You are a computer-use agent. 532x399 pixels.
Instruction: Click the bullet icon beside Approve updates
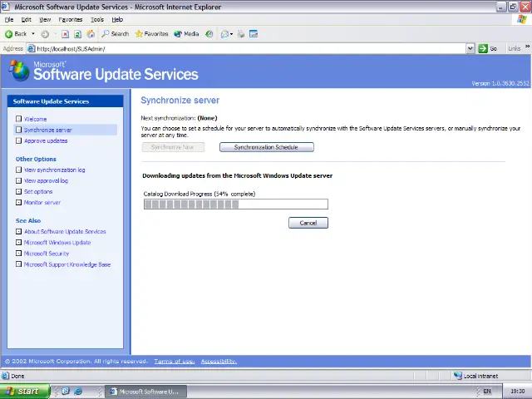18,140
